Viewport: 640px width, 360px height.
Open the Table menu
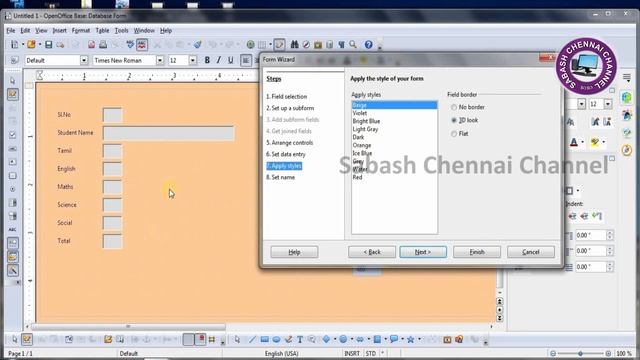click(x=102, y=31)
